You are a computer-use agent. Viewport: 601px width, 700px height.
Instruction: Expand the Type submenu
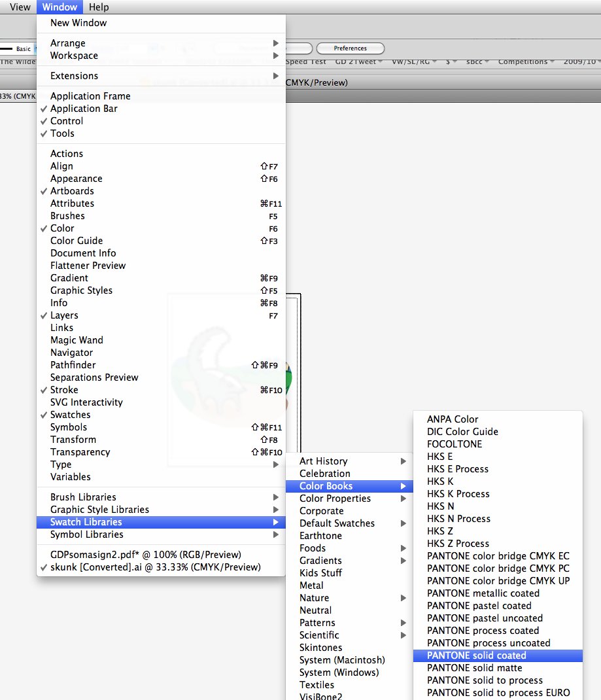161,464
